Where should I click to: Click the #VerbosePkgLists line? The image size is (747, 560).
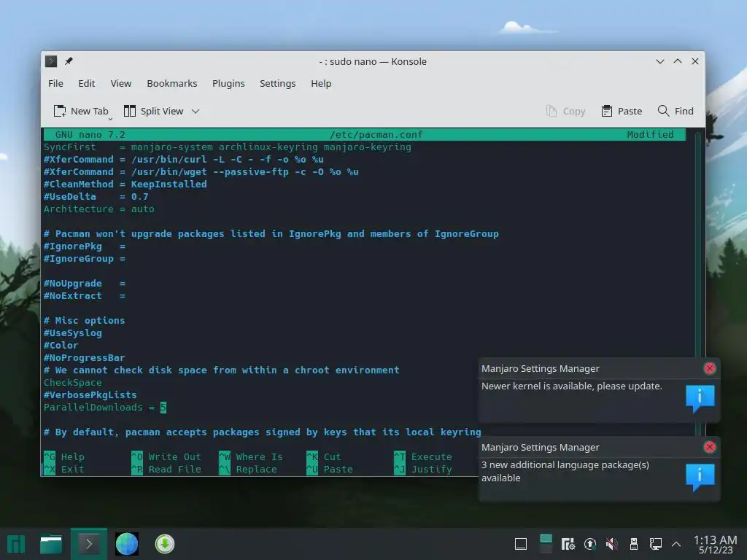tap(90, 394)
